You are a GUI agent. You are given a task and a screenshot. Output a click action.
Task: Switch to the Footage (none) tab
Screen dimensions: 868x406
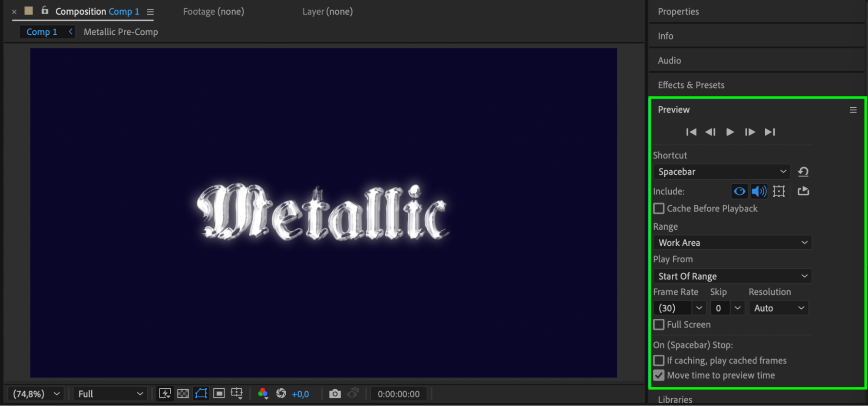click(213, 12)
